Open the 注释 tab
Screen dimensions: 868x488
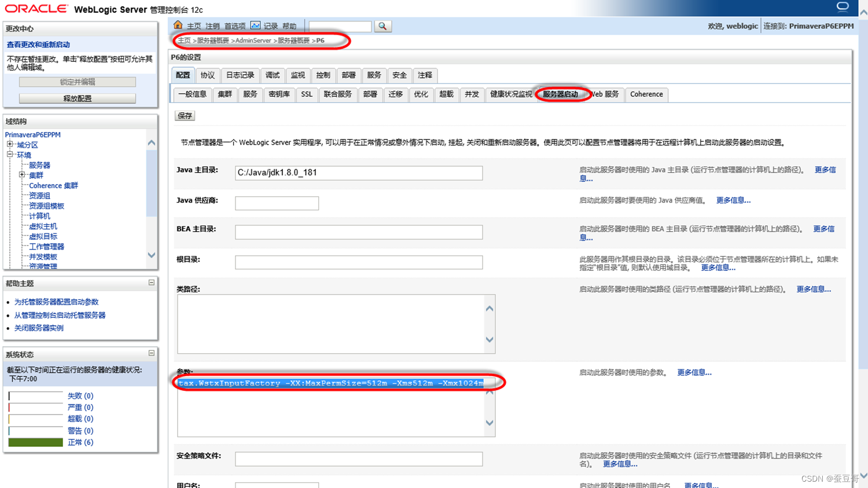(x=425, y=75)
